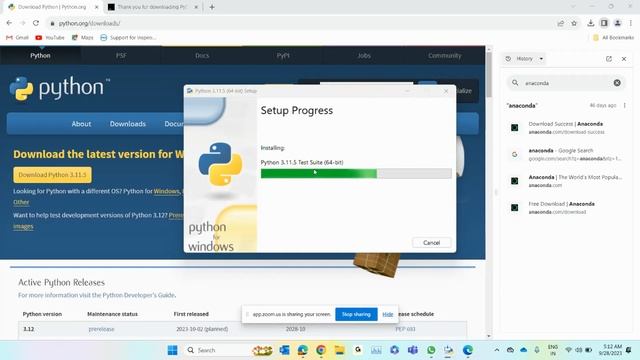This screenshot has width=640, height=360.
Task: Open the About menu on python.org
Action: [81, 124]
